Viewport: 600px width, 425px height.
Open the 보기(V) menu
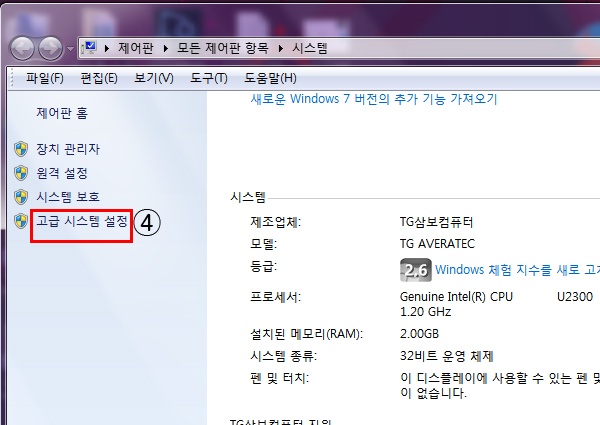click(154, 78)
